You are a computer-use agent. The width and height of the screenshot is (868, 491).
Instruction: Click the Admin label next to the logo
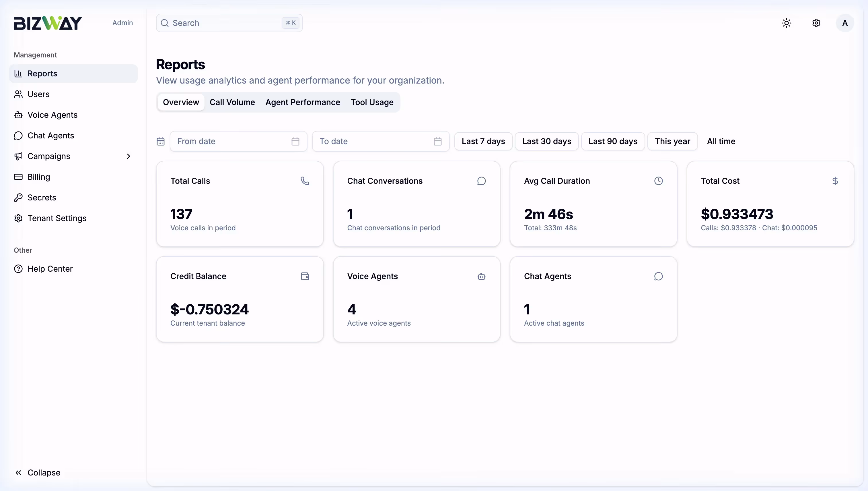pyautogui.click(x=123, y=23)
